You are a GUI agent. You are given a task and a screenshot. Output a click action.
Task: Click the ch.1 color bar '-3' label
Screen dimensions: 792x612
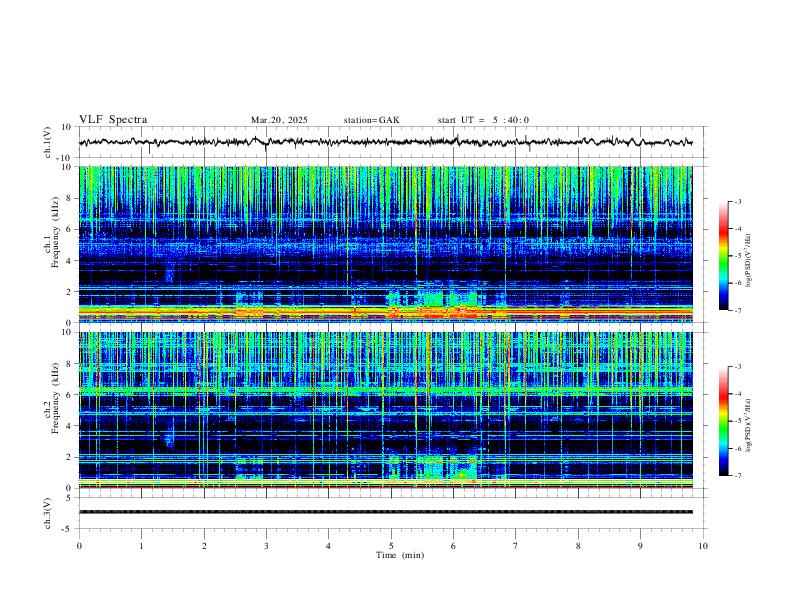click(737, 202)
